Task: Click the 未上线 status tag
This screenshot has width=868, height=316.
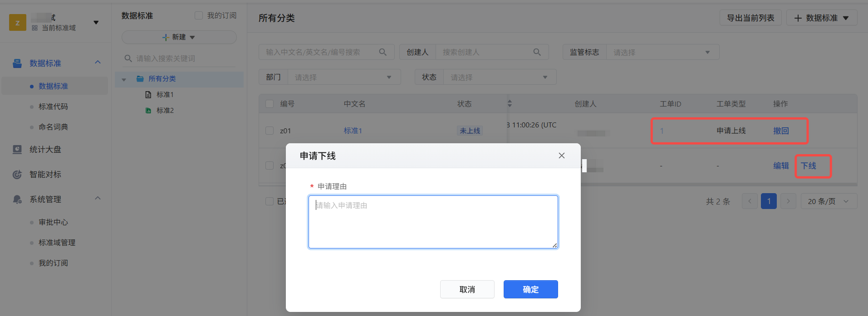Action: (470, 131)
